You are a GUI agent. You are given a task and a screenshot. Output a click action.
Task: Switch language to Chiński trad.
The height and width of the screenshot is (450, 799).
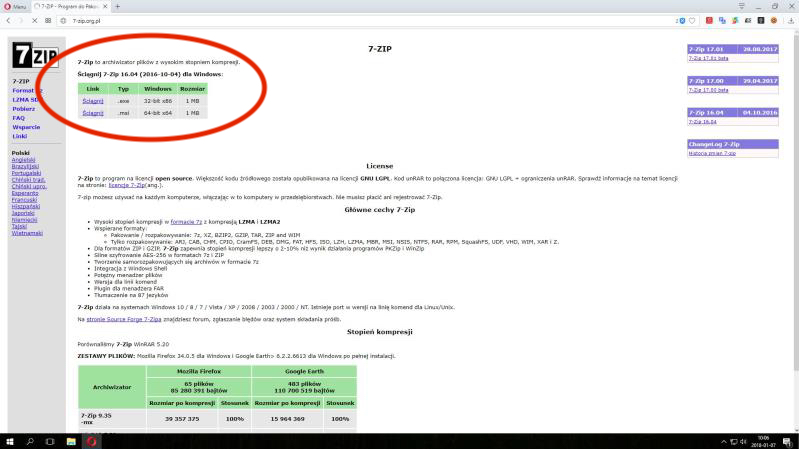[29, 180]
